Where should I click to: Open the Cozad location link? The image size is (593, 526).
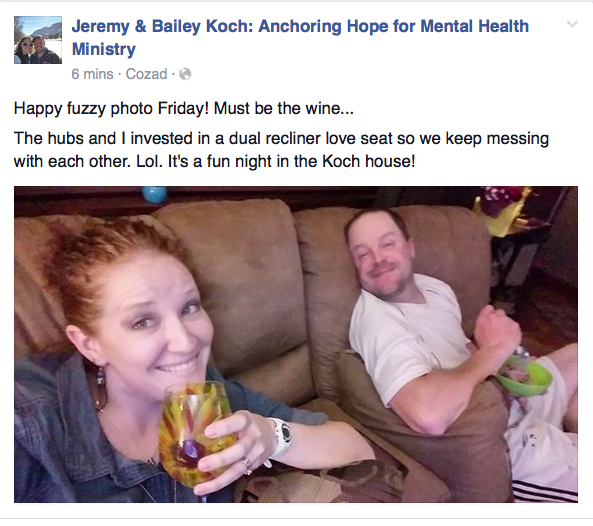pos(146,74)
